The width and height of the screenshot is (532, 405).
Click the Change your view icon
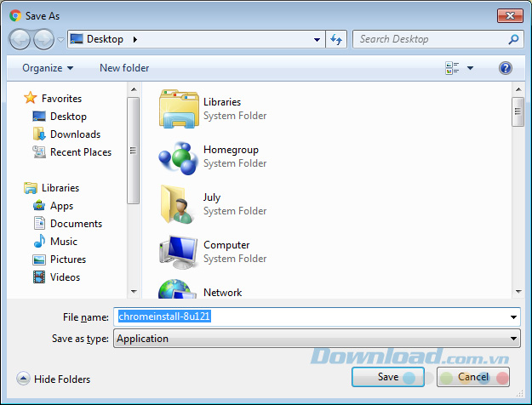[453, 68]
